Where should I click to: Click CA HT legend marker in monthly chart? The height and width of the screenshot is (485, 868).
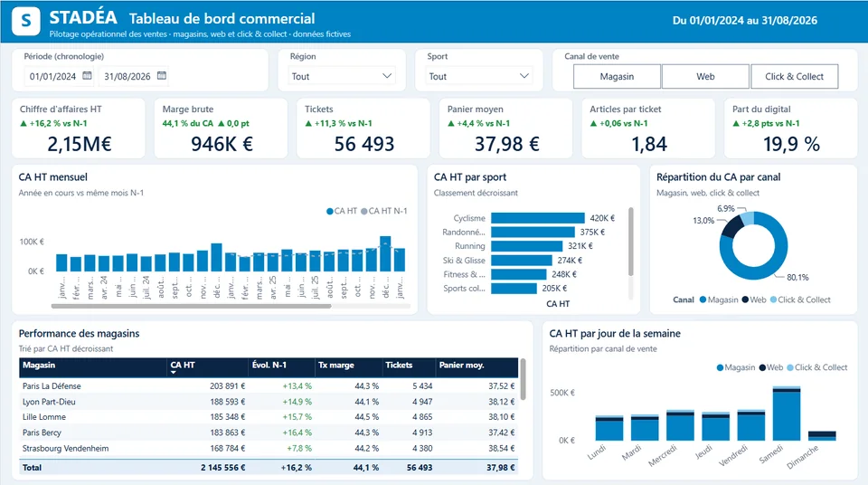click(330, 211)
